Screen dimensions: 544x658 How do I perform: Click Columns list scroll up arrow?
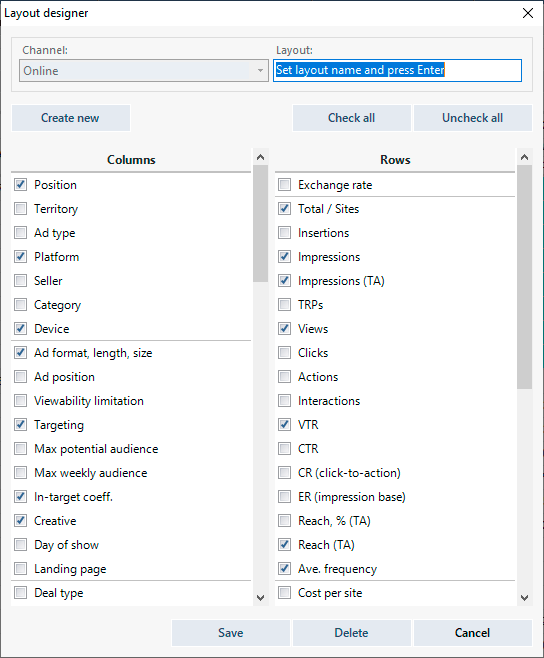(260, 157)
